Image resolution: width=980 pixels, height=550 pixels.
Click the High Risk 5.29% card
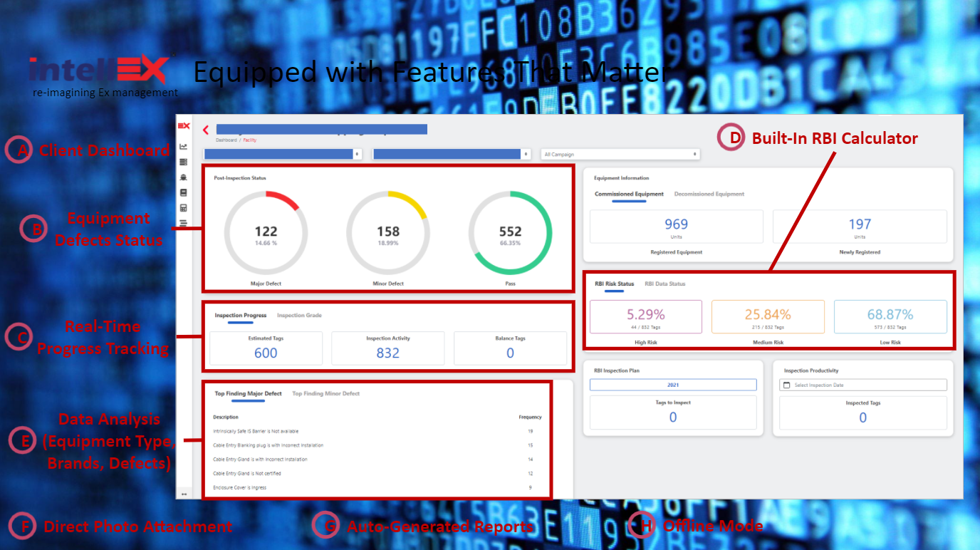645,317
